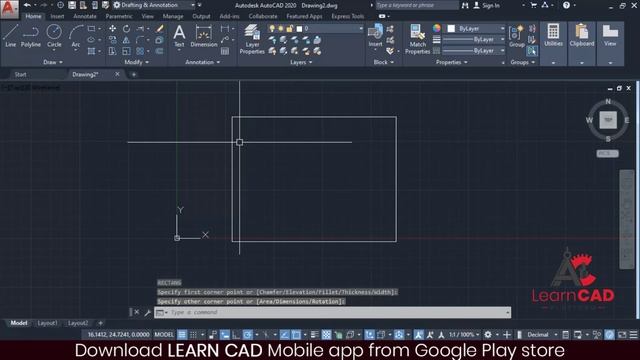
Task: Toggle 2D object snap in status bar
Action: 296,335
